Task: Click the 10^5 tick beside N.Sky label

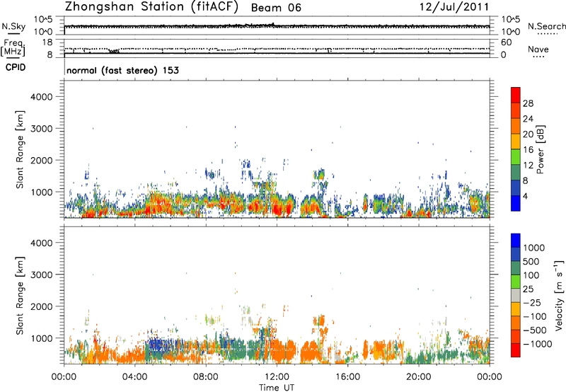Action: pos(43,20)
